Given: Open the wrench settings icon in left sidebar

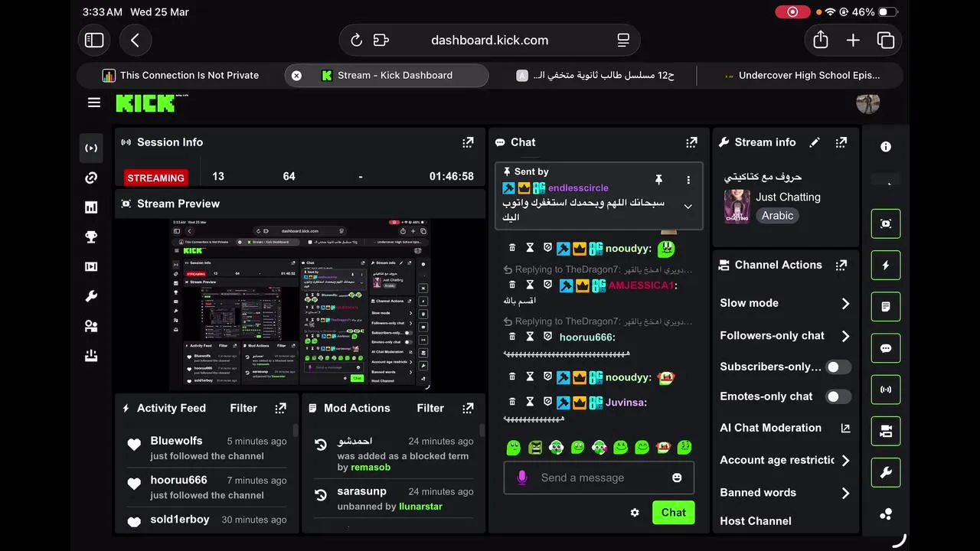Looking at the screenshot, I should pos(91,296).
